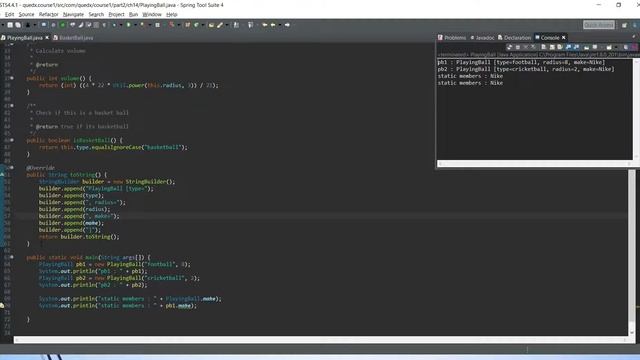Viewport: 640px width, 360px height.
Task: Open the Refactor menu
Action: 49,14
